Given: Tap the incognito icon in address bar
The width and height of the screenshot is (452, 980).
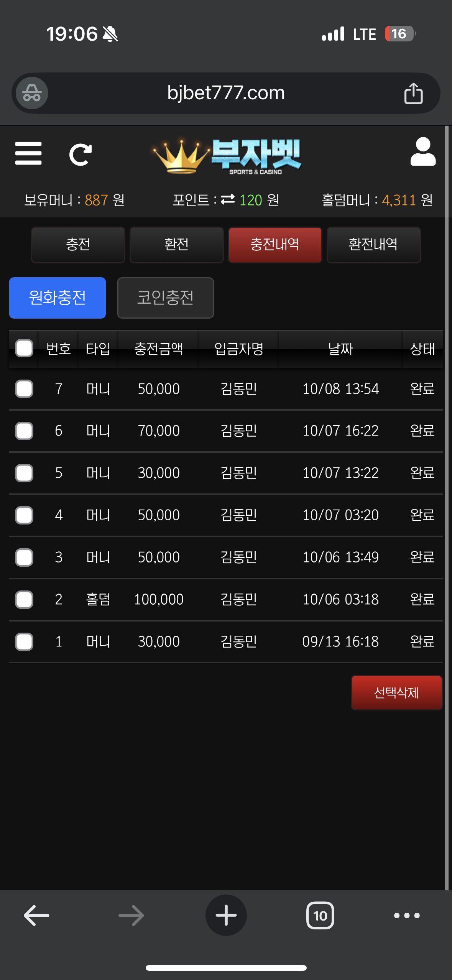Looking at the screenshot, I should tap(32, 93).
